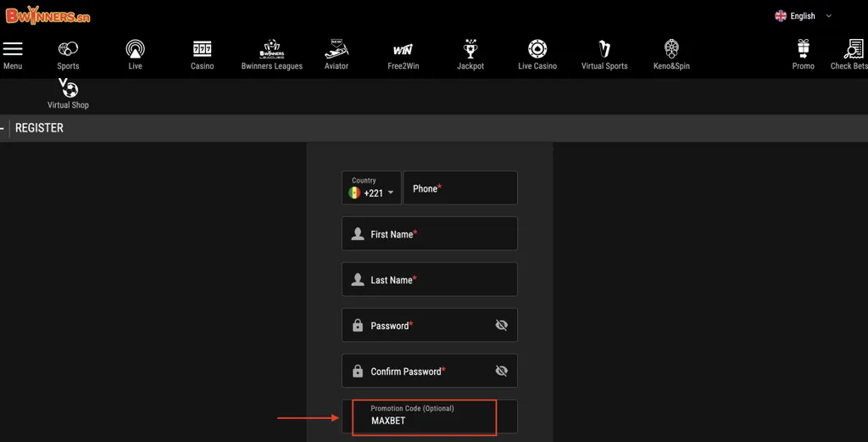Click the Bwinners.sn logo
Image resolution: width=868 pixels, height=442 pixels.
click(x=47, y=16)
